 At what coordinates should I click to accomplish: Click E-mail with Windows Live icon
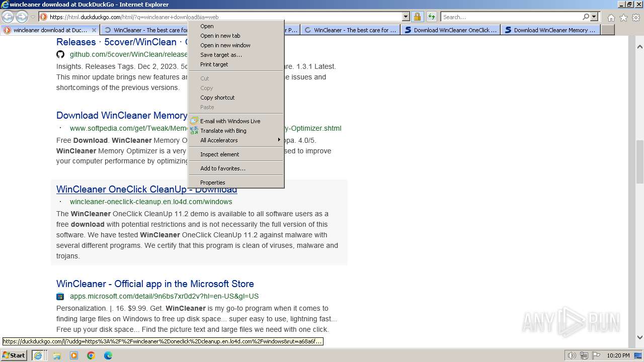[194, 121]
